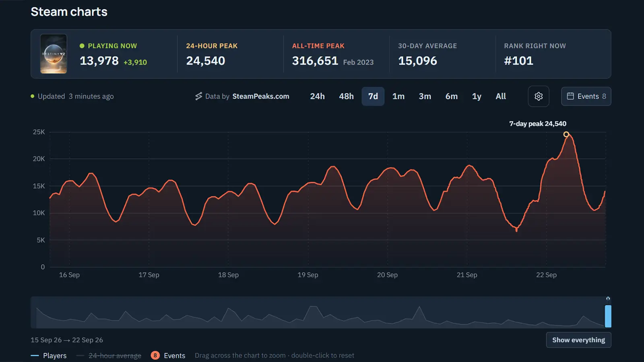Click the 7-day peak marker circle
Viewport: 644px width, 362px height.
(566, 134)
